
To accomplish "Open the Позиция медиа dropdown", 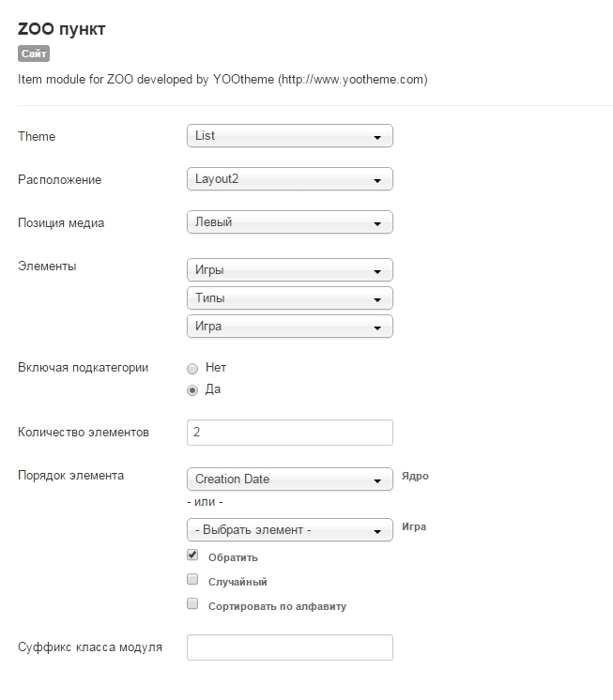I will (289, 223).
